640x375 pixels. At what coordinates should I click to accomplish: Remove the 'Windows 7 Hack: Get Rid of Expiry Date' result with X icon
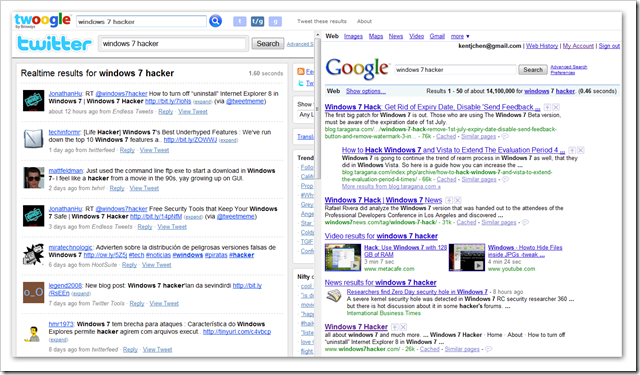tap(556, 107)
